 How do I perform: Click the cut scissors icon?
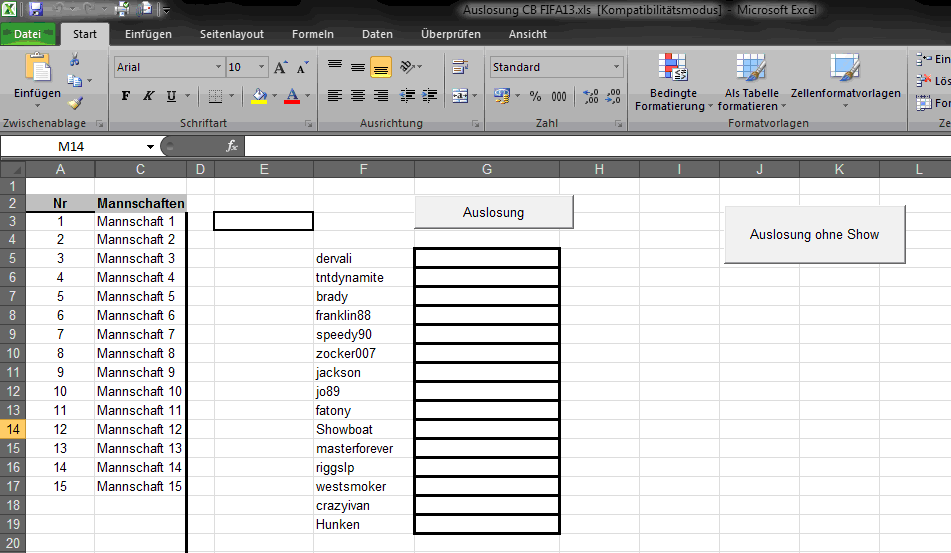[x=75, y=59]
